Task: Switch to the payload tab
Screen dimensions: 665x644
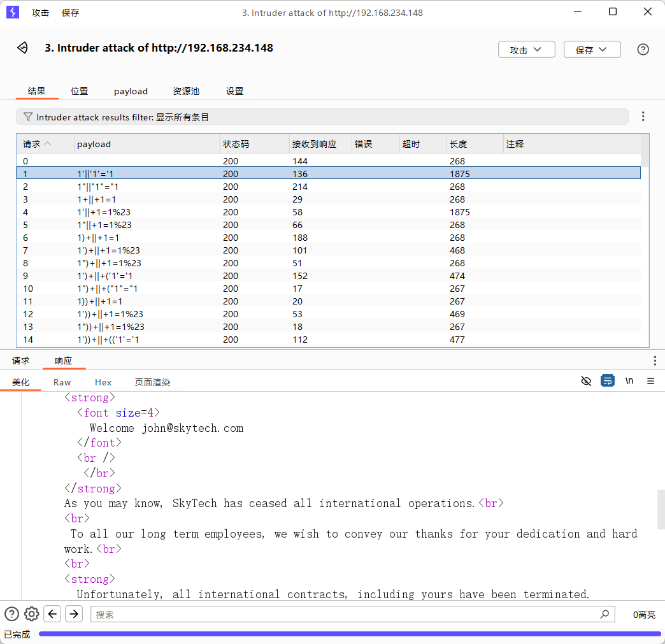Action: (131, 91)
